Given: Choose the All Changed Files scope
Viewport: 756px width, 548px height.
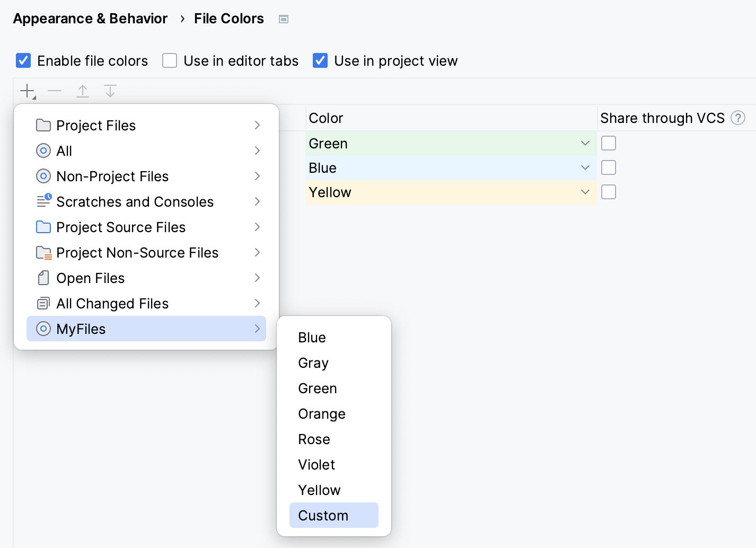Looking at the screenshot, I should coord(112,303).
